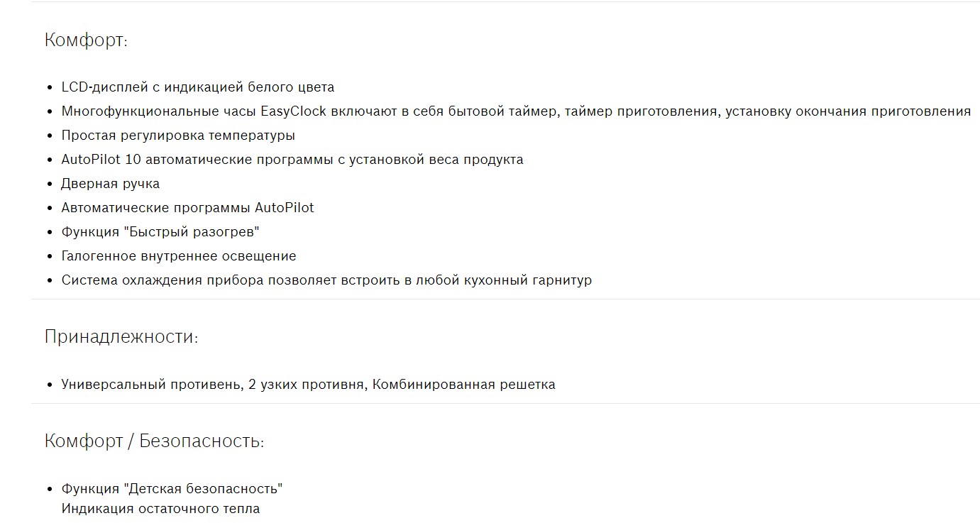Viewport: 980px width, 523px height.
Task: Click the "2 узких противня" text
Action: 307,385
